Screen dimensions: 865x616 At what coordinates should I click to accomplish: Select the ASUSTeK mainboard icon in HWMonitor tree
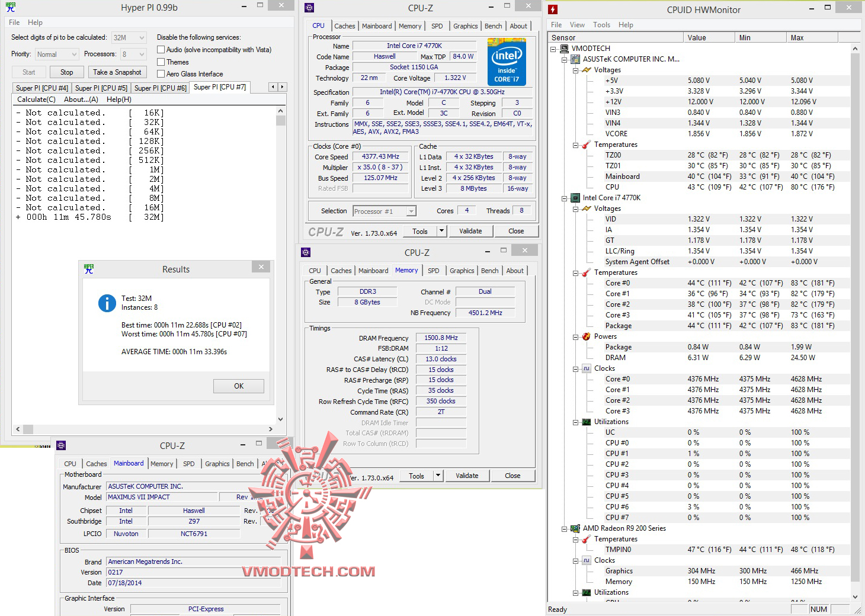pos(575,59)
